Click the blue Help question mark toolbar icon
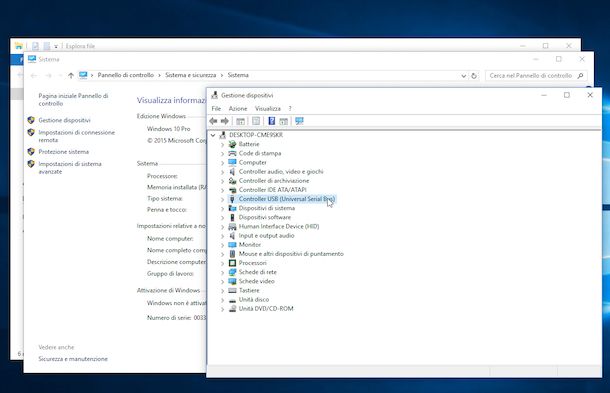 [x=272, y=121]
